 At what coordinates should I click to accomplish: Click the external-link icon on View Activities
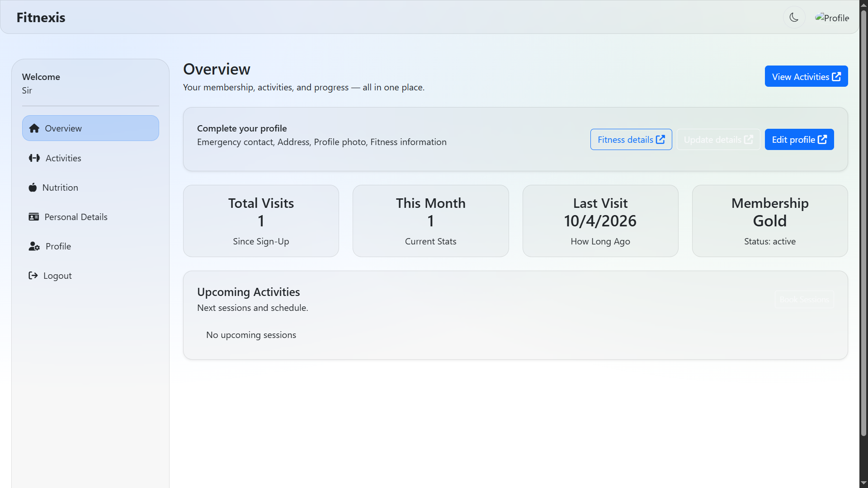click(x=836, y=76)
